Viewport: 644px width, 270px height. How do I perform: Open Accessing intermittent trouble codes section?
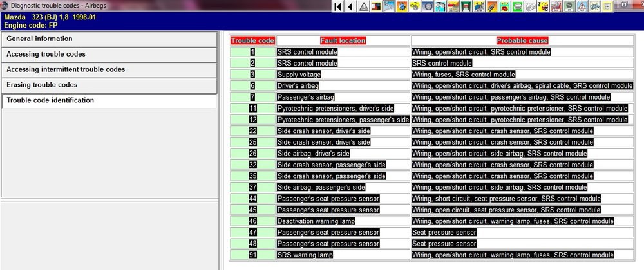pyautogui.click(x=109, y=69)
